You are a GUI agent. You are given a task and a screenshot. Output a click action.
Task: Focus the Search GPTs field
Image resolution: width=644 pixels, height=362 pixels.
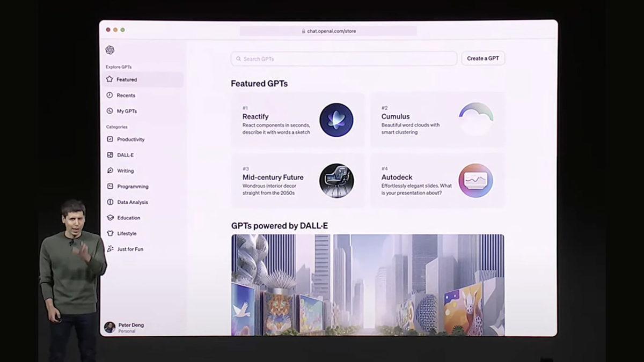(x=343, y=58)
